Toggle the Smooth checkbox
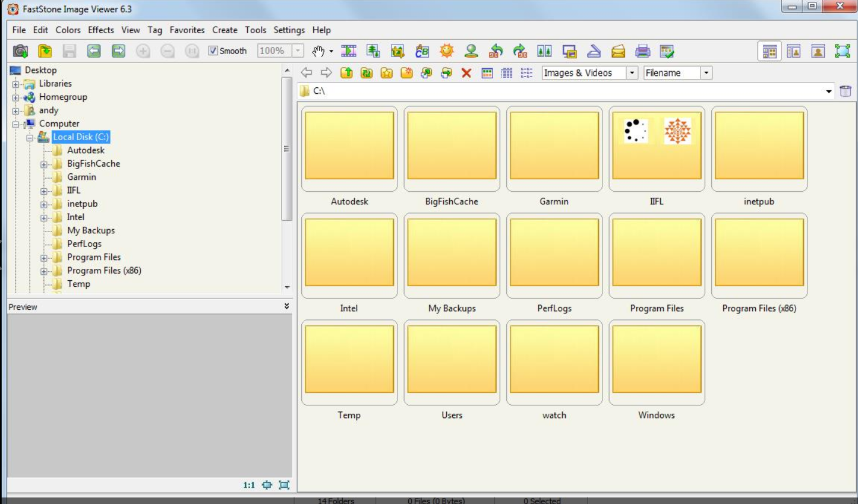858x504 pixels. [x=213, y=51]
